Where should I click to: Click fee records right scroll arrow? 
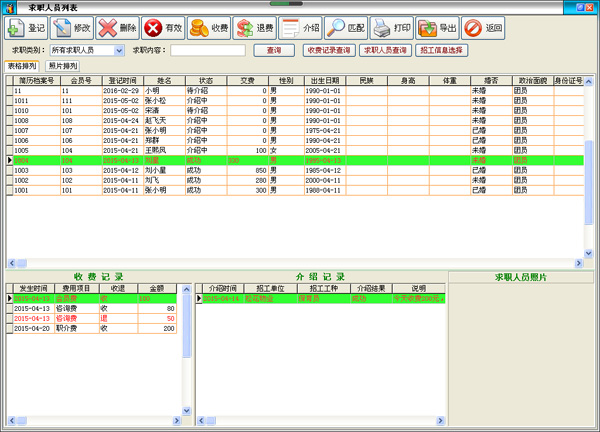click(x=176, y=421)
